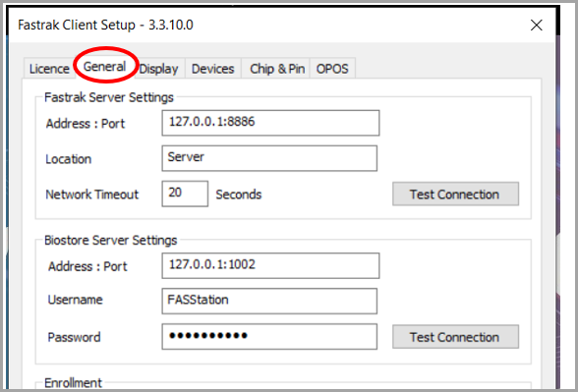Click the Username label

75,300
